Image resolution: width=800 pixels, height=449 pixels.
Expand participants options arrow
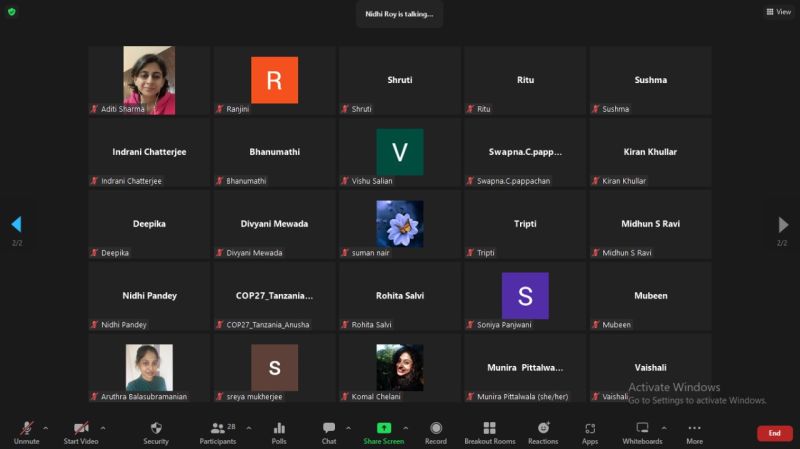248,428
